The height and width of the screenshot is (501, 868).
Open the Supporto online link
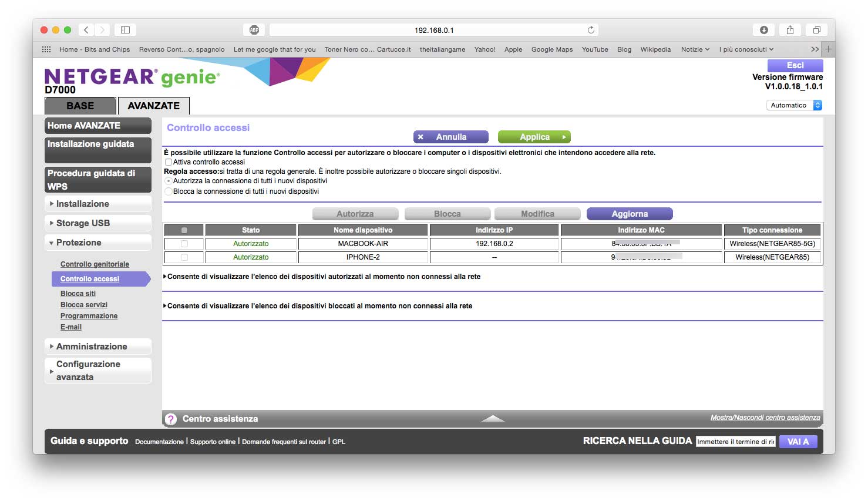[213, 442]
